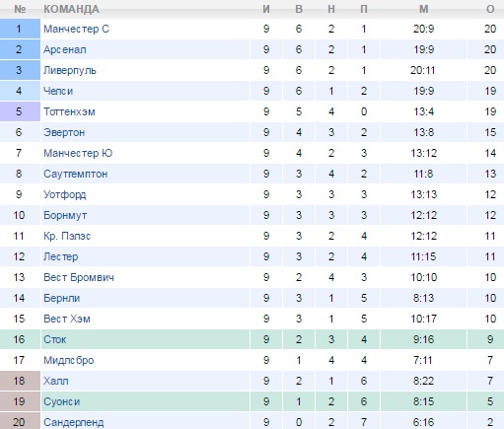This screenshot has height=429, width=504.
Task: Open the Манчестер С team link
Action: tap(76, 29)
